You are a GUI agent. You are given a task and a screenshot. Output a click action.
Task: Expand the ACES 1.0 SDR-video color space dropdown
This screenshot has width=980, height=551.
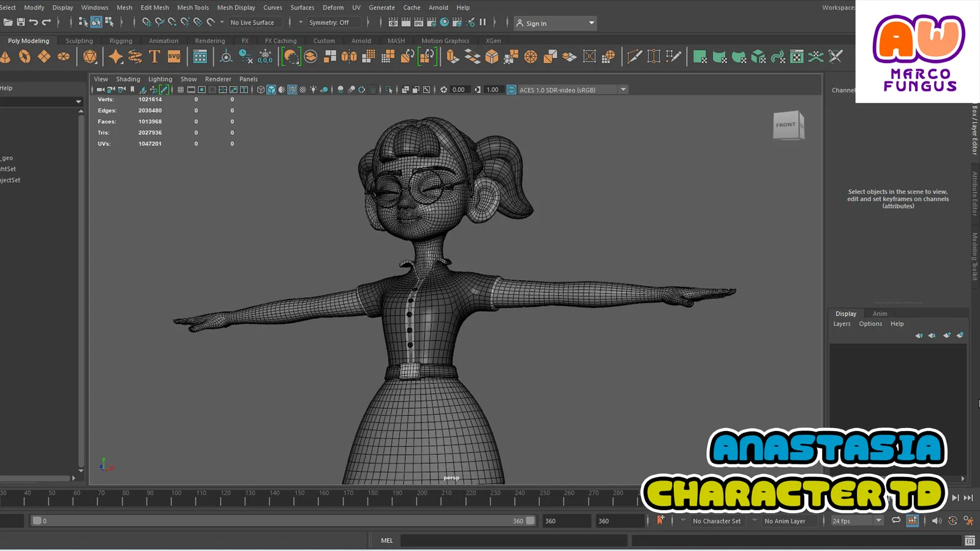point(623,89)
